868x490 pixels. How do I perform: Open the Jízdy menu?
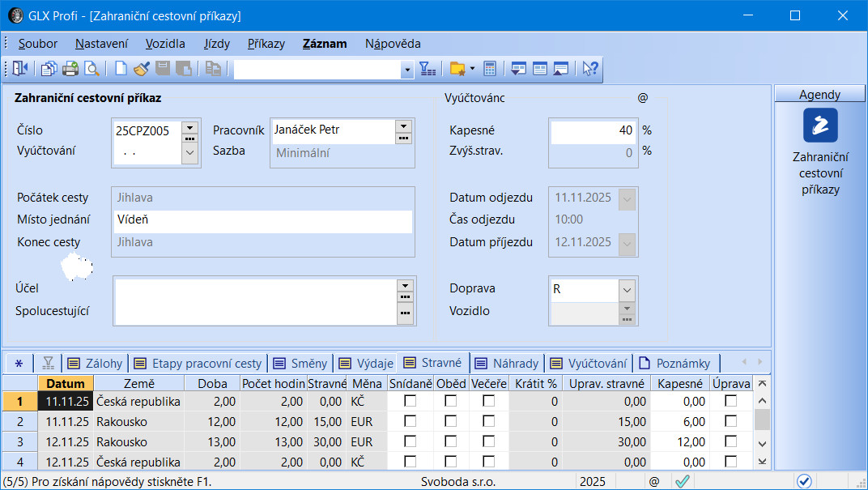(x=216, y=44)
